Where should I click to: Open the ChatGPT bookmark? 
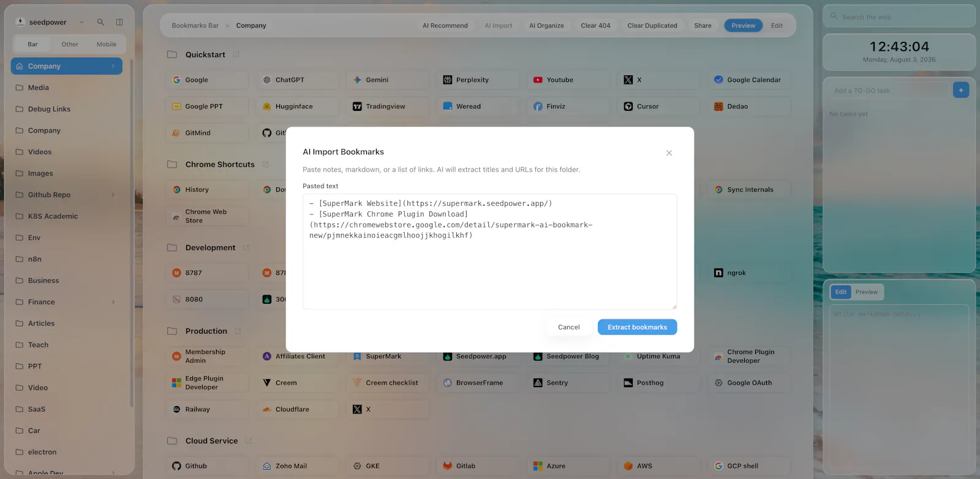(x=297, y=80)
